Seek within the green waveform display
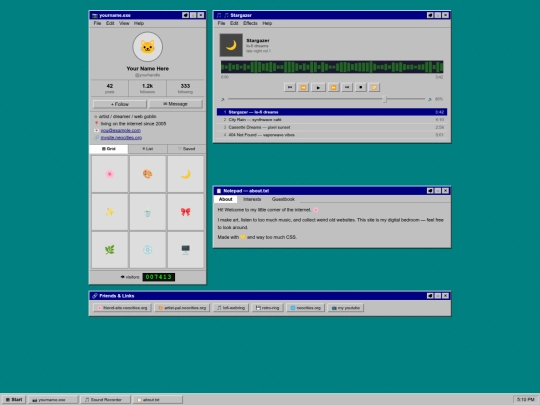 coord(332,67)
